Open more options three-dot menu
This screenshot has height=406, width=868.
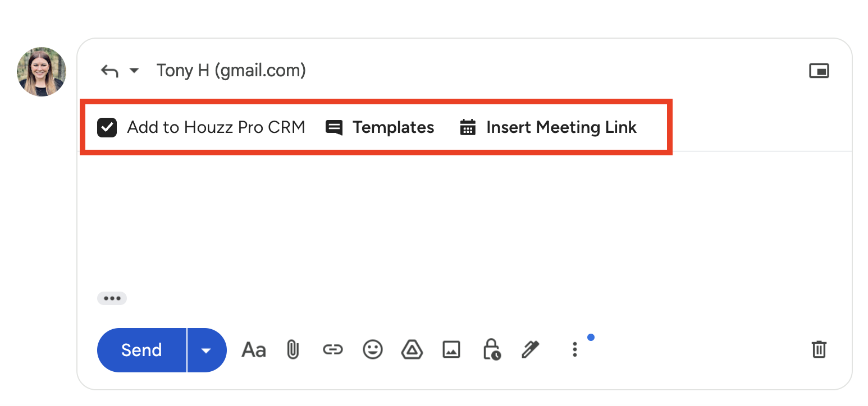point(574,350)
